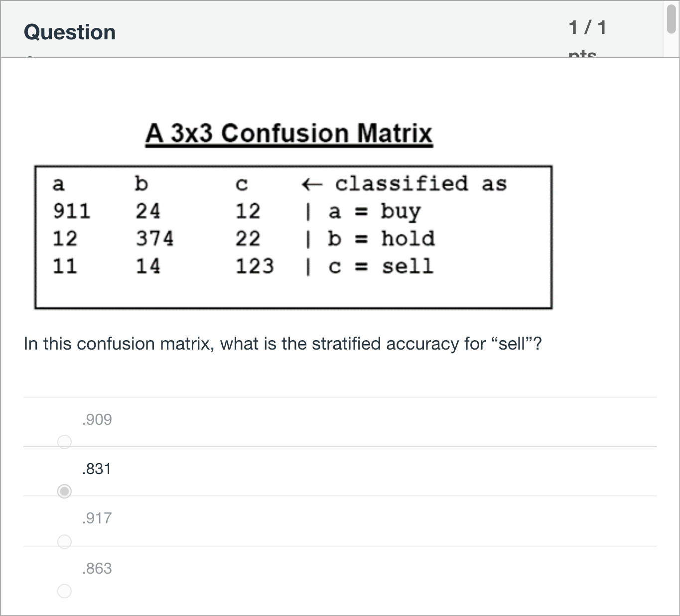
Task: Click the .863 answer label text
Action: point(97,568)
